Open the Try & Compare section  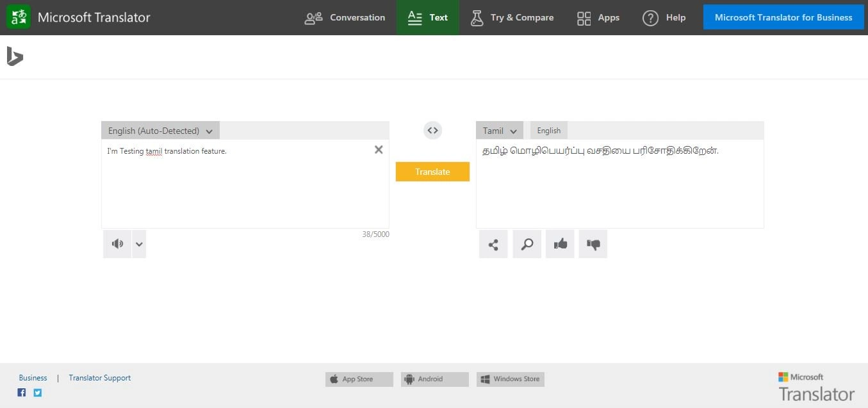[512, 17]
